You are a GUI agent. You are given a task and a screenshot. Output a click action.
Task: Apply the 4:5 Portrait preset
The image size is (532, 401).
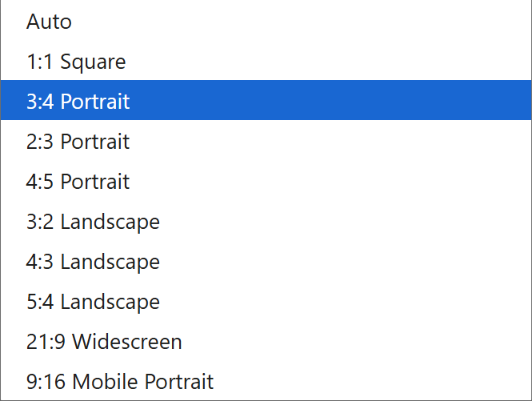[266, 180]
